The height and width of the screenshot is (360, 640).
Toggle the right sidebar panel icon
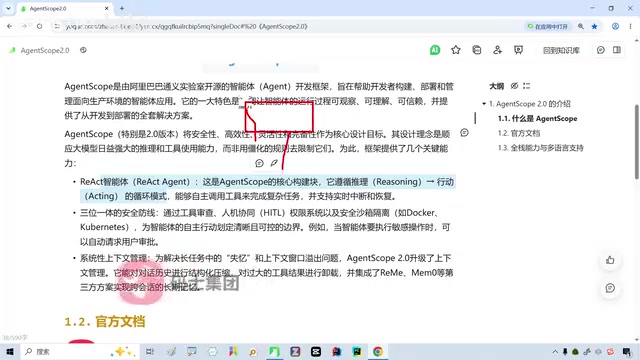[617, 50]
